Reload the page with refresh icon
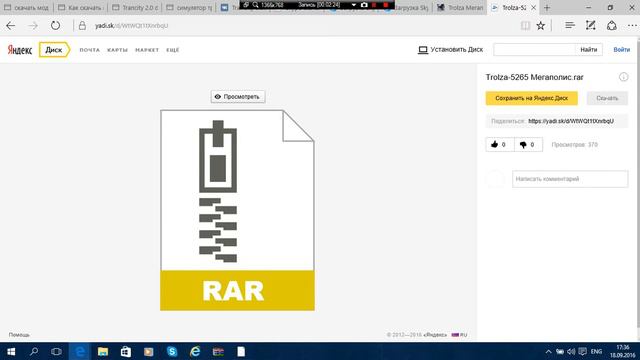 click(56, 25)
